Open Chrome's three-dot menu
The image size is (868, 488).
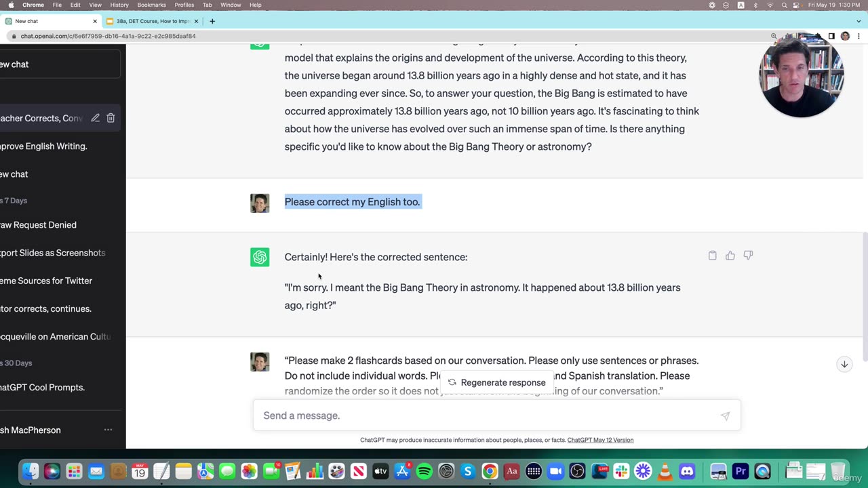tap(858, 36)
